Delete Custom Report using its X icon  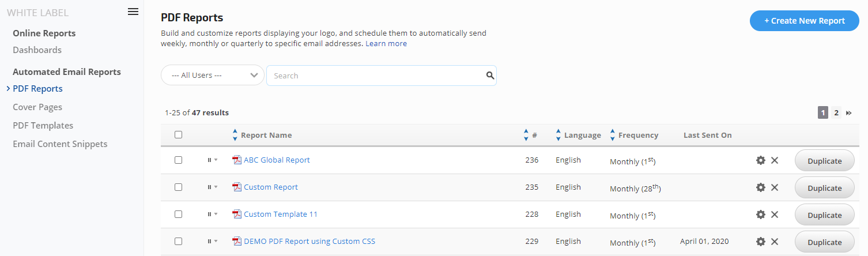(x=775, y=187)
